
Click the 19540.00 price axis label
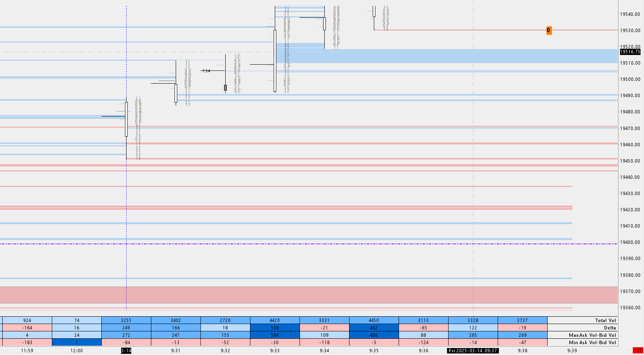tap(630, 14)
